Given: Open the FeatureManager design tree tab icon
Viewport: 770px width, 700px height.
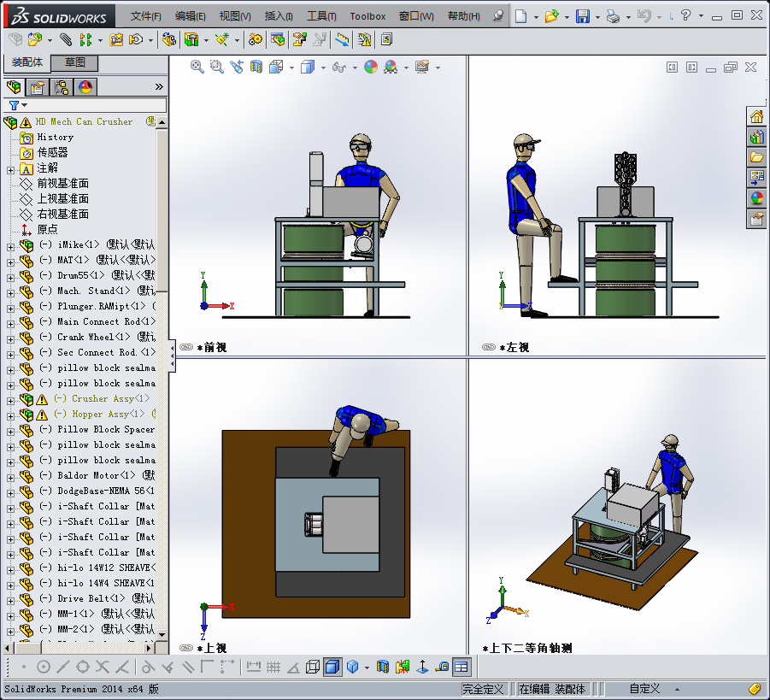Looking at the screenshot, I should [x=14, y=87].
